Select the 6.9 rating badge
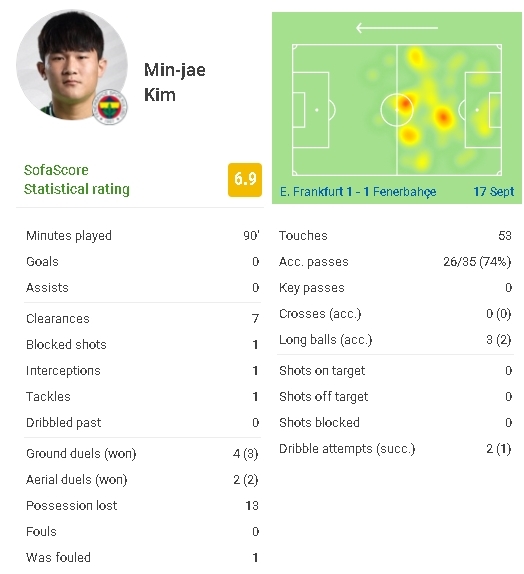The height and width of the screenshot is (574, 524). click(245, 179)
